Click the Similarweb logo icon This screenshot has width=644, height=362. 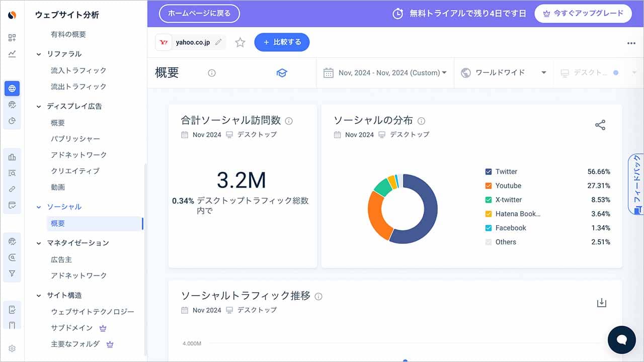[12, 15]
